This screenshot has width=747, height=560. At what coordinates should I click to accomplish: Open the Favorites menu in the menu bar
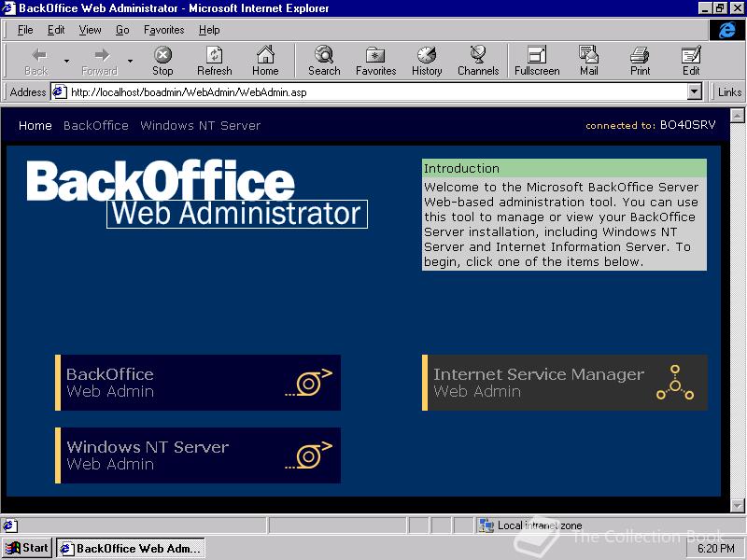(164, 30)
